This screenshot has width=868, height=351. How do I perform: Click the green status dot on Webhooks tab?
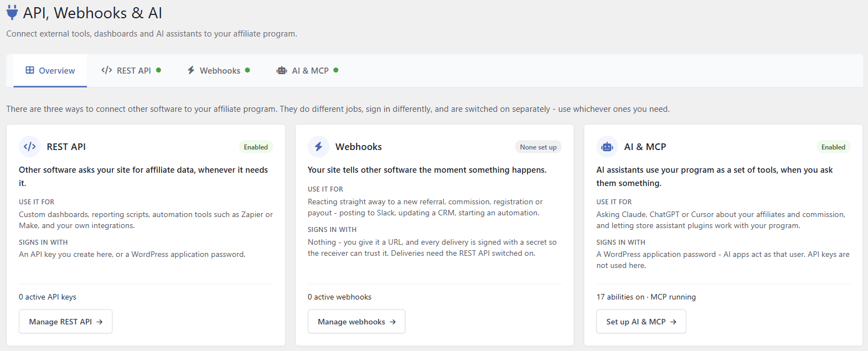point(247,70)
